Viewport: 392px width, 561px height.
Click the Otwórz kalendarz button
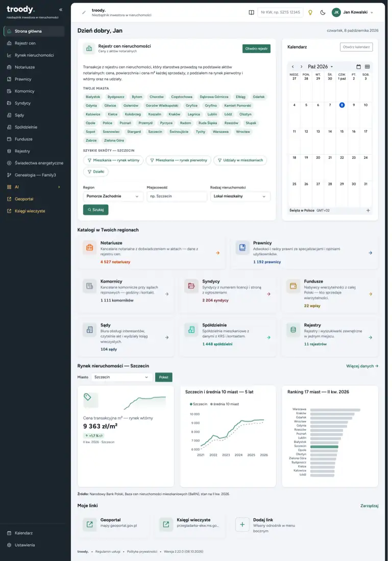click(x=356, y=47)
